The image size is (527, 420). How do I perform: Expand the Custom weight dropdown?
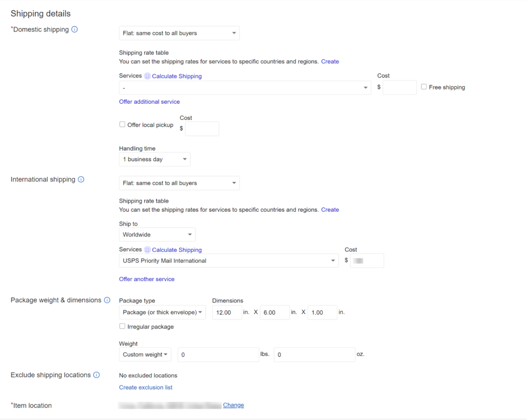click(145, 355)
